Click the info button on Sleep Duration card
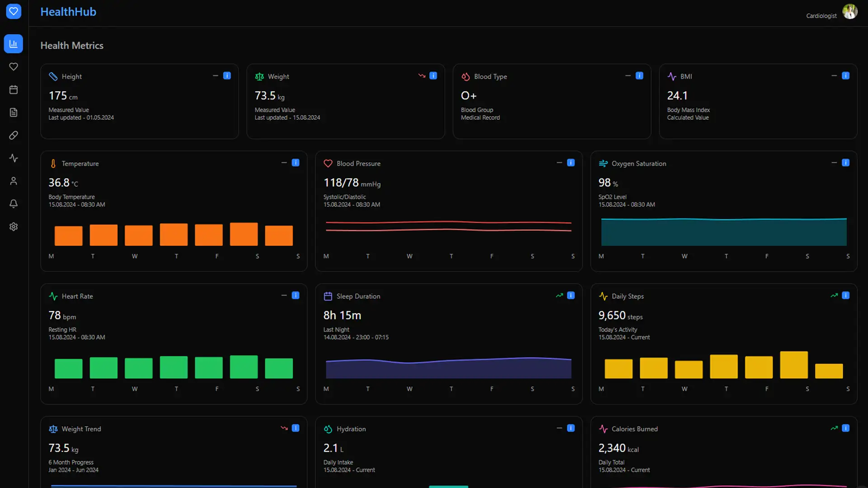The width and height of the screenshot is (868, 488). tap(571, 296)
